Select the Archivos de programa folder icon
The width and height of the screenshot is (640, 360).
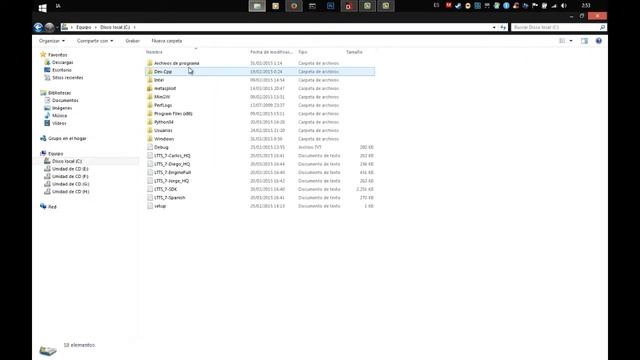(x=150, y=63)
